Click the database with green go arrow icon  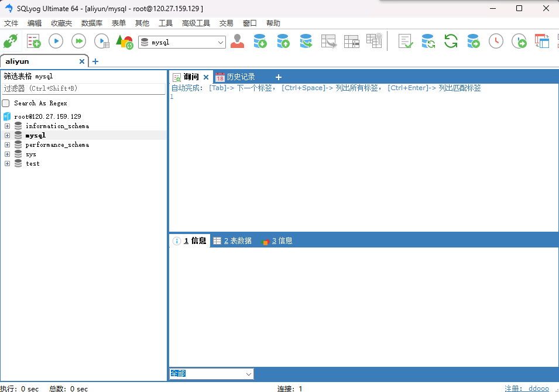(x=474, y=42)
